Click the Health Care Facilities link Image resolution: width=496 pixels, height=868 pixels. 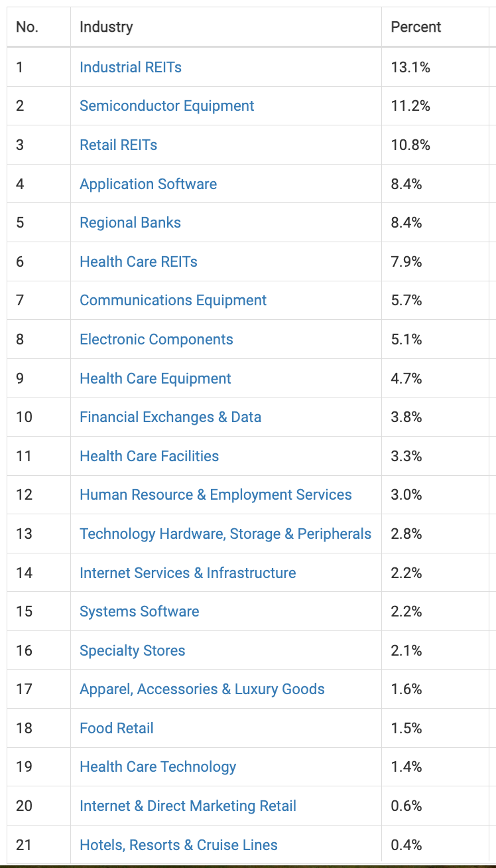149,456
